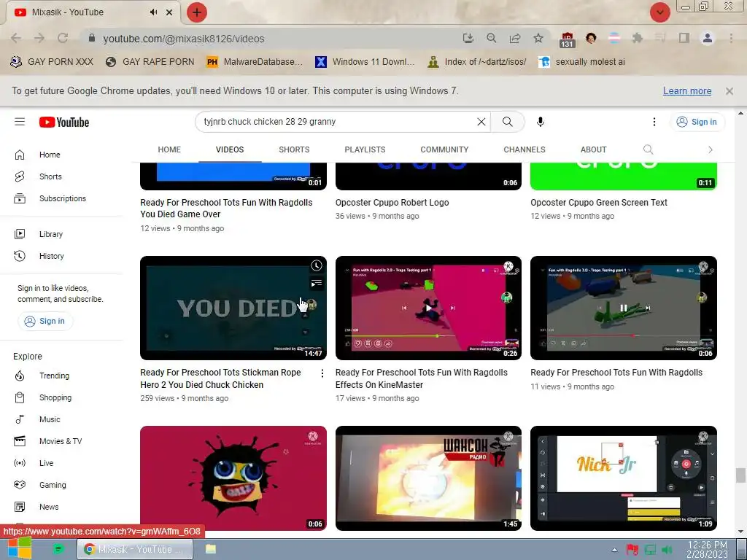Open Ragdolls You Died Game Over title
The image size is (747, 560).
(x=226, y=209)
